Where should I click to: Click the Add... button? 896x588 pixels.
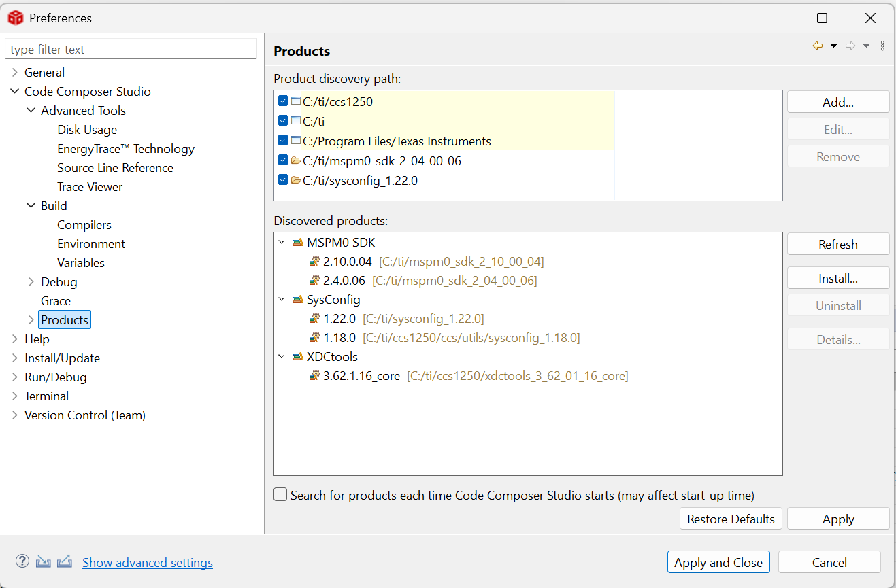point(838,102)
